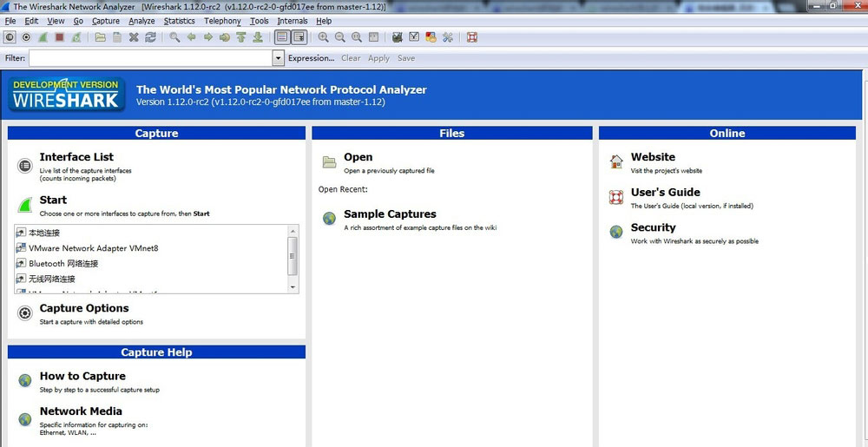The image size is (868, 447).
Task: Open the Go menu
Action: (78, 21)
